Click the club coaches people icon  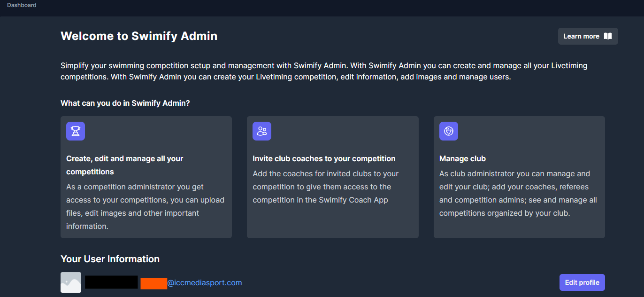(x=262, y=131)
